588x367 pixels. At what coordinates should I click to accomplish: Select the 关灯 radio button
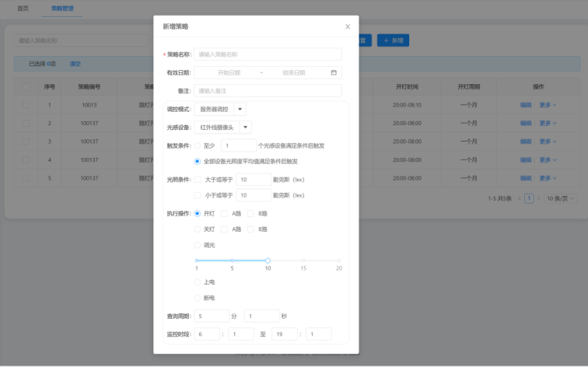pyautogui.click(x=198, y=229)
